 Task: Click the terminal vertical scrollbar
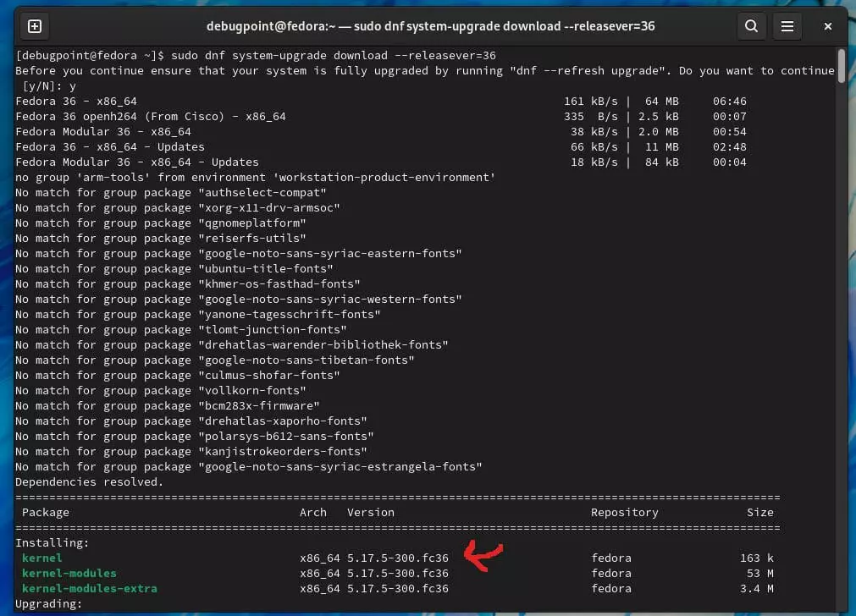coord(842,66)
